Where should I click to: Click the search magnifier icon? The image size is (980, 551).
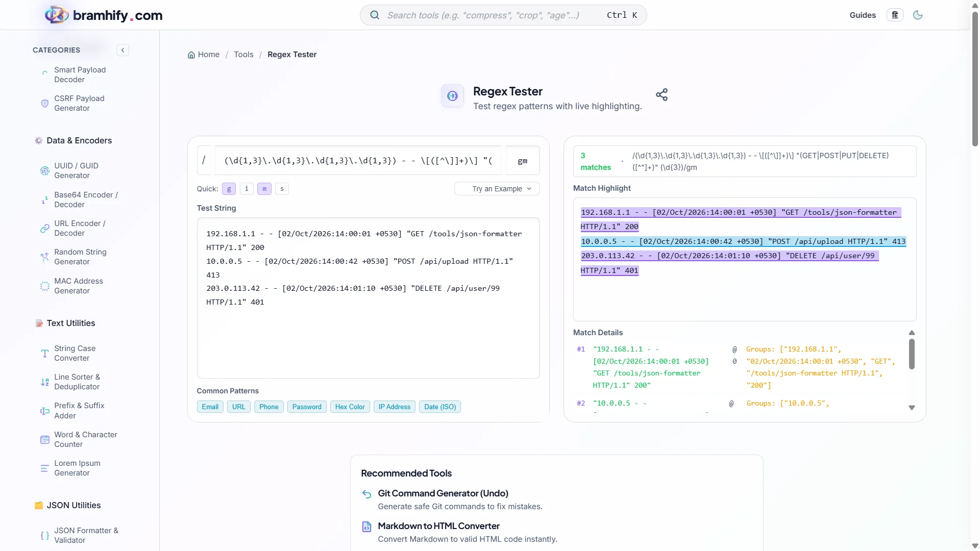(375, 15)
